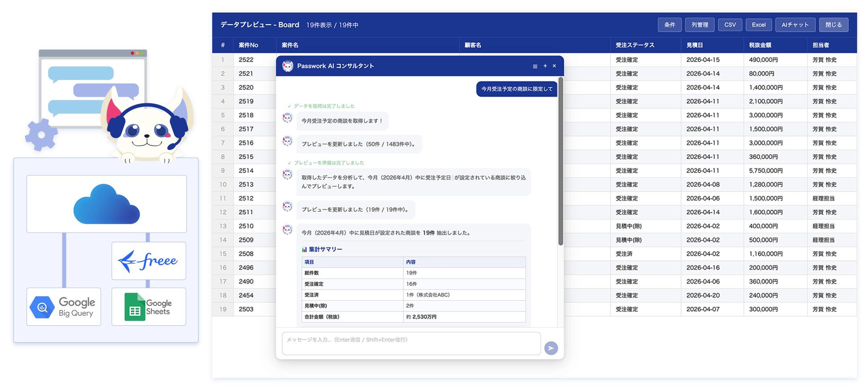Click the send message arrow icon

(551, 348)
